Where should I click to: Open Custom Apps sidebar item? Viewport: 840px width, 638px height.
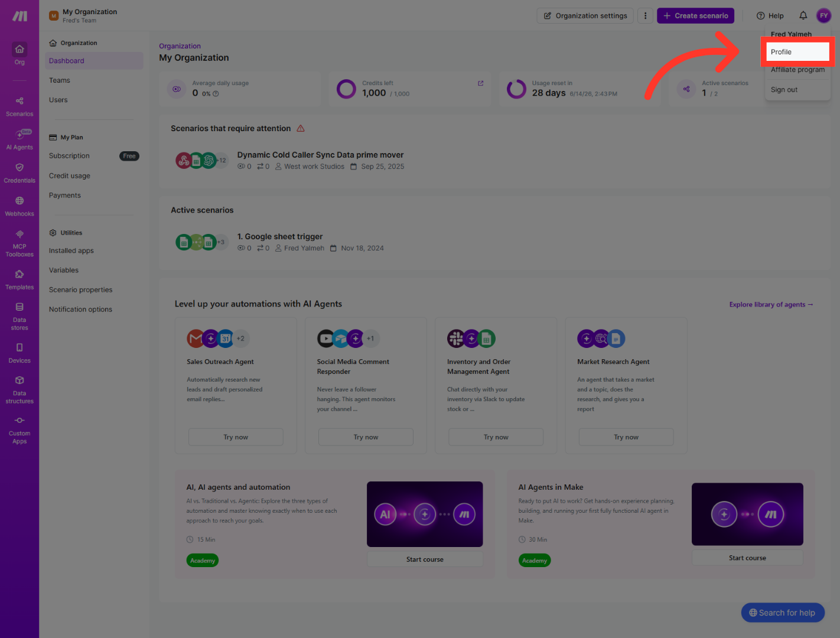coord(19,430)
